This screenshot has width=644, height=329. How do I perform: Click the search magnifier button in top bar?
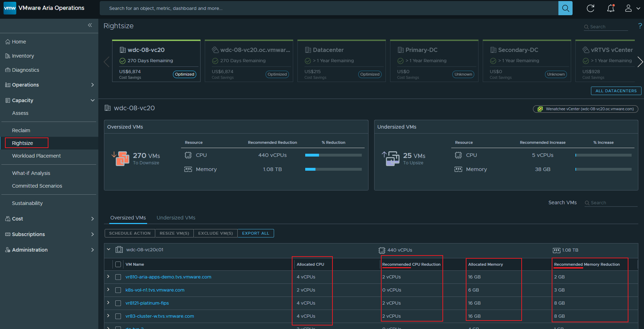565,8
